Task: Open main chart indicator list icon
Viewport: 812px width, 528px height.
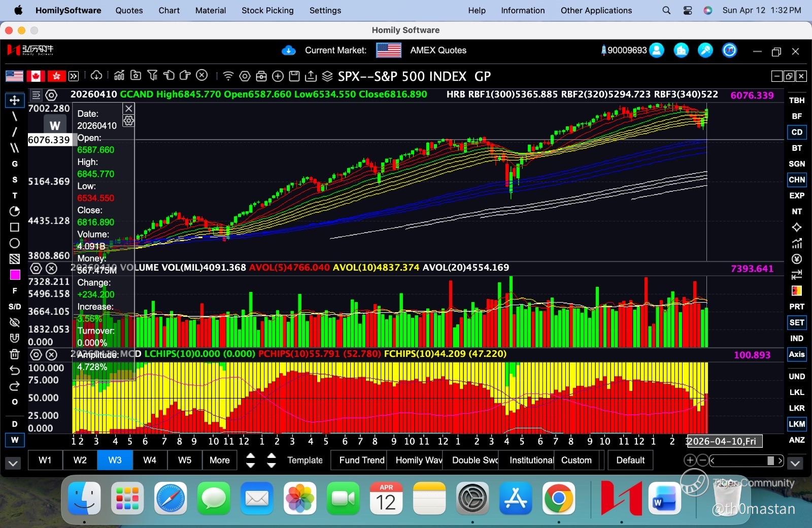Action: pyautogui.click(x=36, y=95)
